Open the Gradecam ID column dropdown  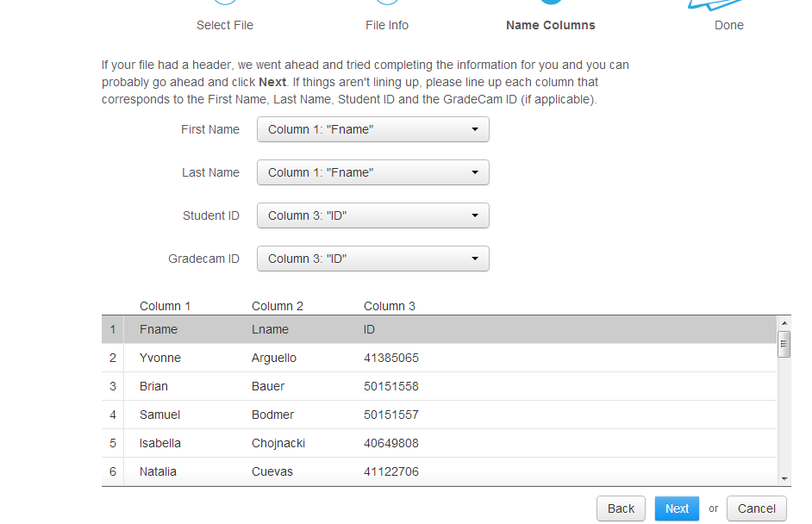[373, 259]
